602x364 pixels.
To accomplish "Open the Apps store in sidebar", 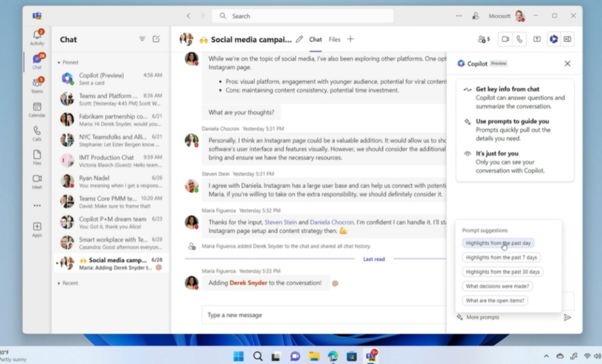I will click(37, 230).
